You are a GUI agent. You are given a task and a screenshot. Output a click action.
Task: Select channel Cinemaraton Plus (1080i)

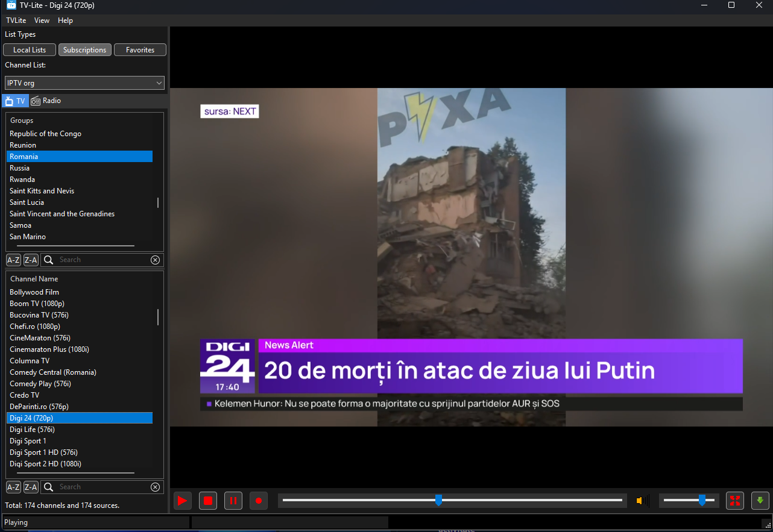(80, 349)
